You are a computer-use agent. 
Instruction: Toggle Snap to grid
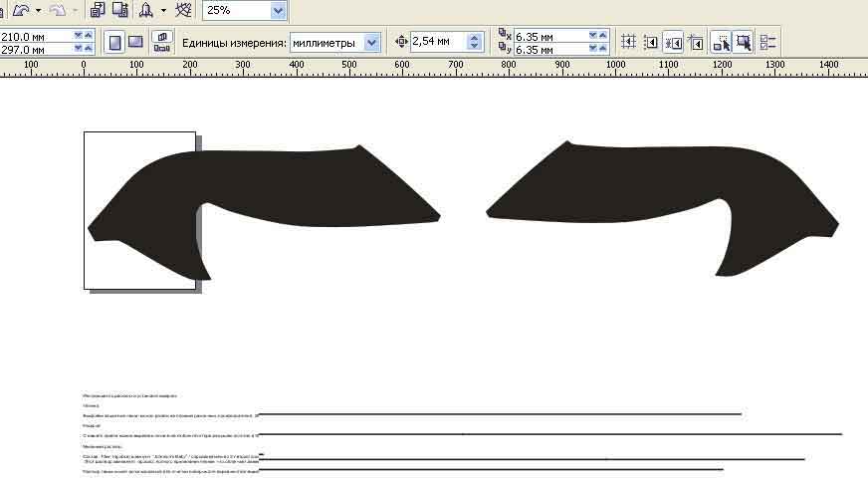pos(628,42)
